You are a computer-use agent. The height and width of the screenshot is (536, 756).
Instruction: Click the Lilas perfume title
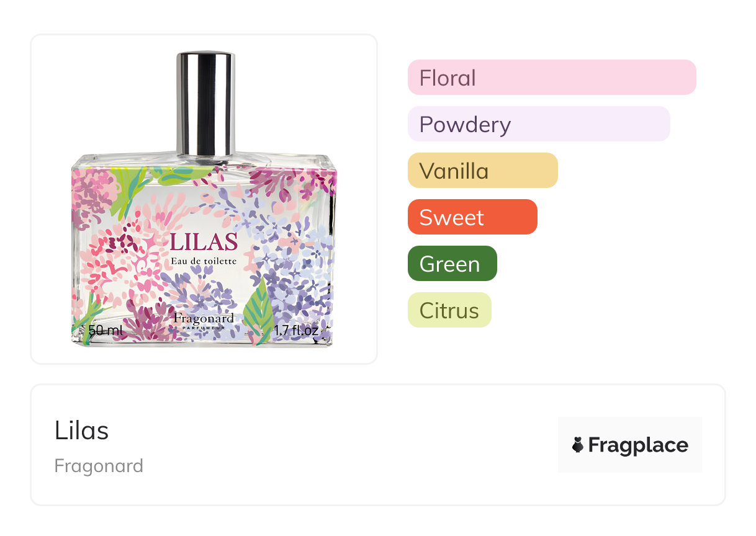(82, 431)
